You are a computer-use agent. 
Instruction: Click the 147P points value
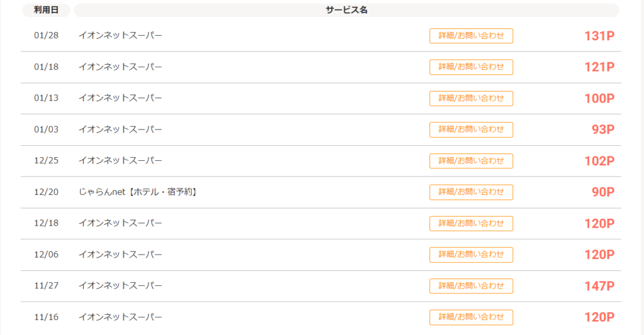click(599, 287)
